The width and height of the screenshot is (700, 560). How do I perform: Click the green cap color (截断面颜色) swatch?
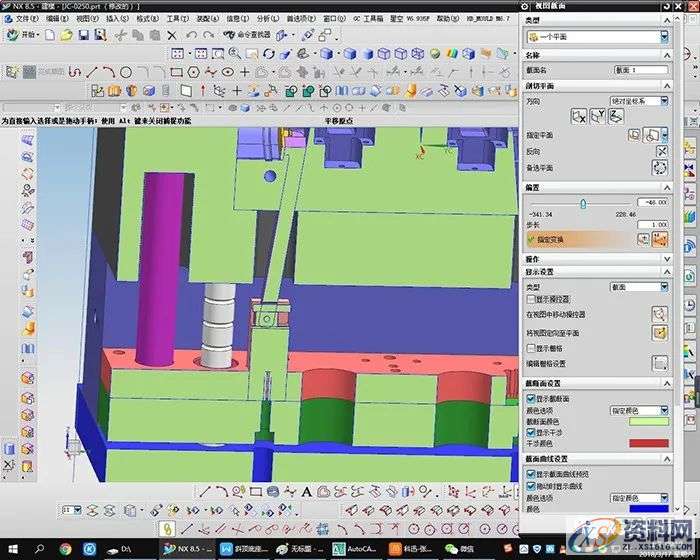coord(647,420)
